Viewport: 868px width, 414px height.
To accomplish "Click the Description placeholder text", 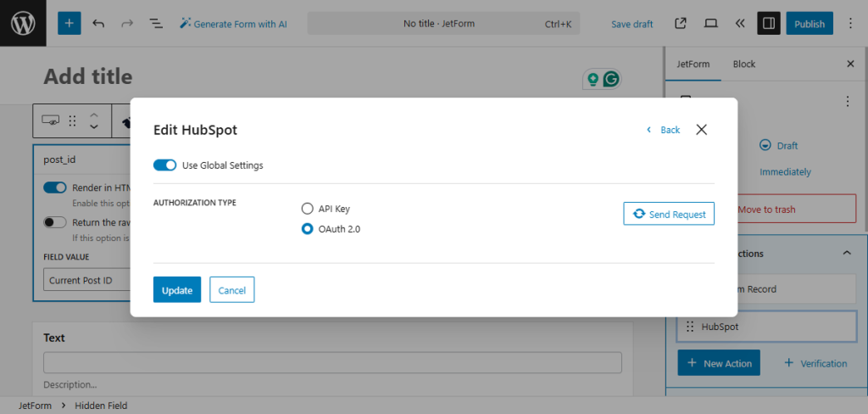I will 70,384.
